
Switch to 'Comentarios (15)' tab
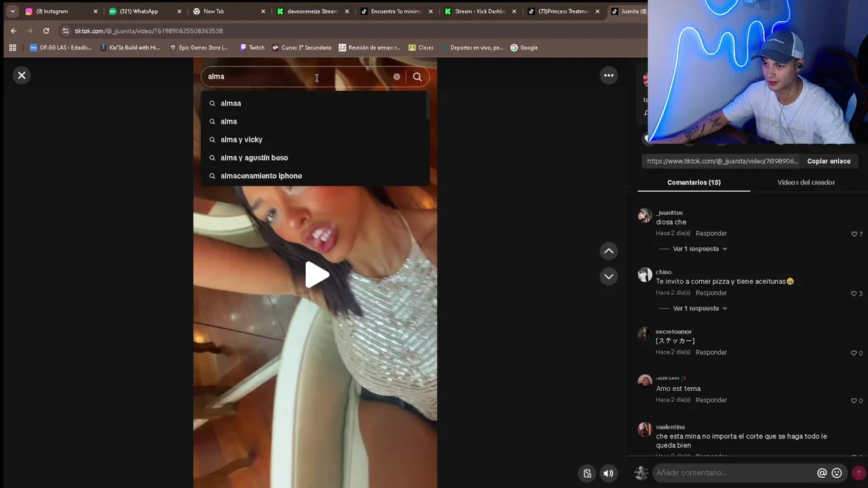[x=694, y=182]
